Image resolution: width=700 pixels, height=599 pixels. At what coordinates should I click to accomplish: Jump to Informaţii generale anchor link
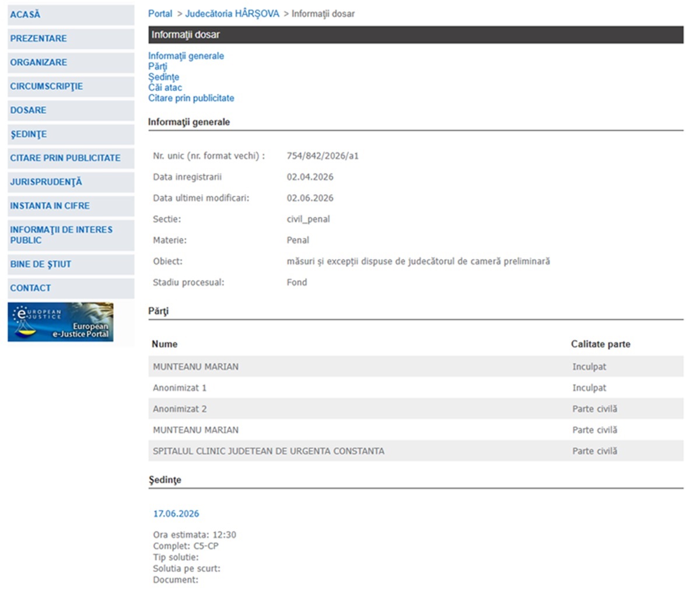186,56
